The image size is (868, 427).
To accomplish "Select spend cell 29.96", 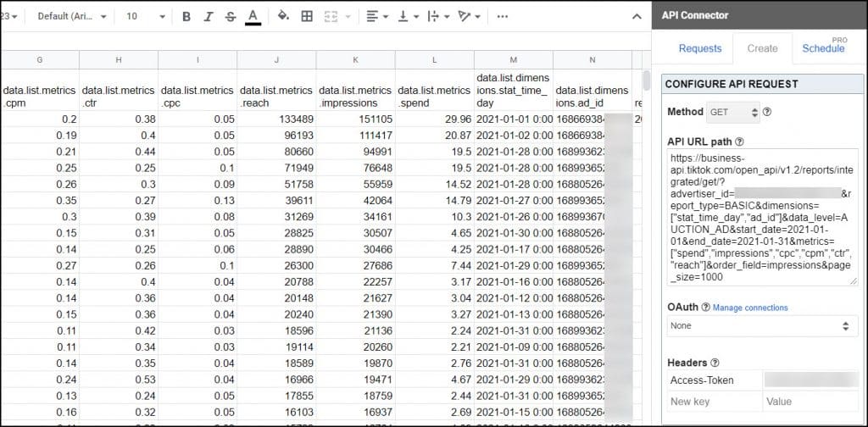I will 435,119.
